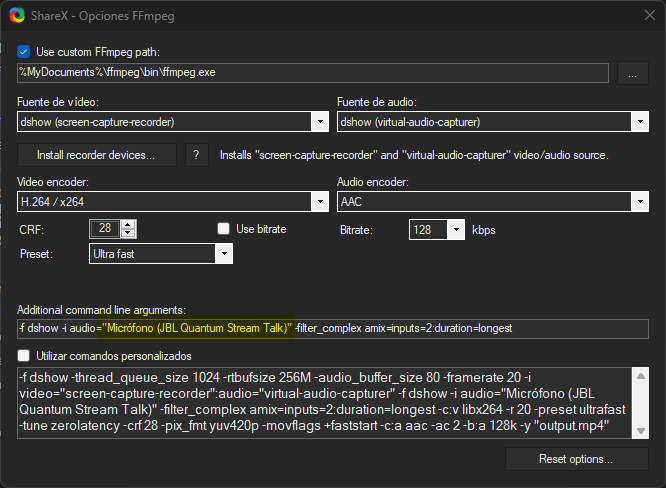The width and height of the screenshot is (666, 488).
Task: Click the kbps unit label
Action: point(484,230)
